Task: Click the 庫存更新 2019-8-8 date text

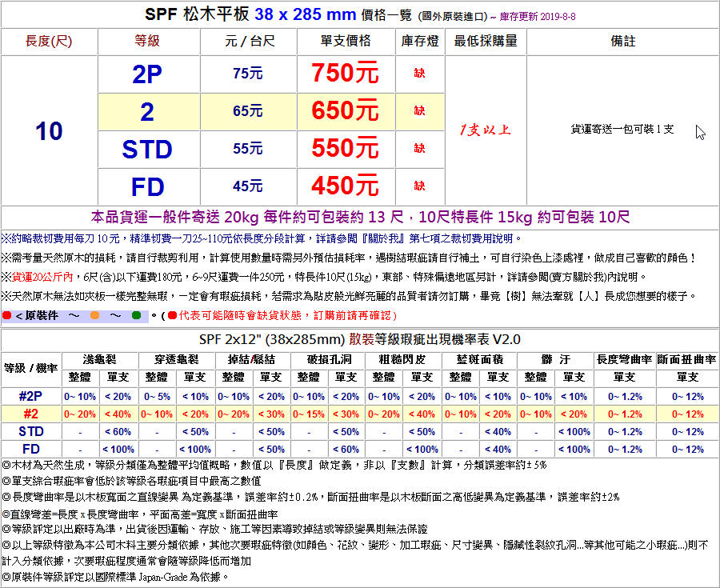Action: 538,17
